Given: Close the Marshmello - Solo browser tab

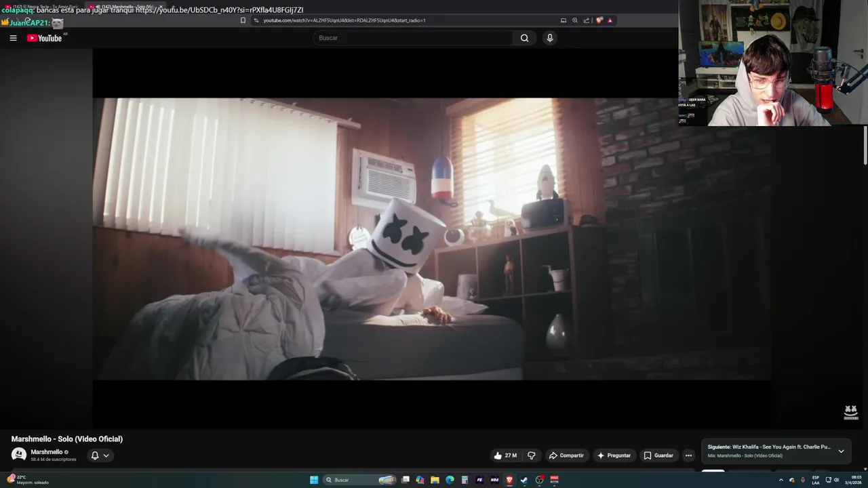Looking at the screenshot, I should 161,7.
